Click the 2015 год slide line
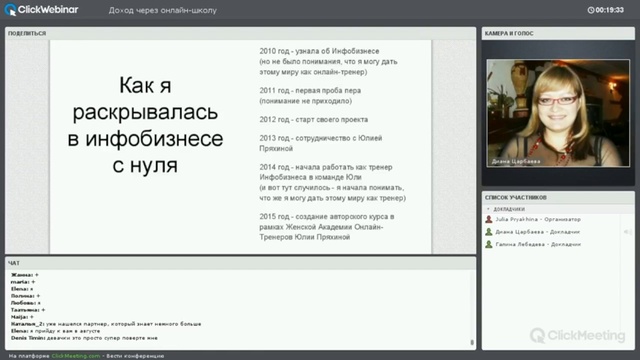The height and width of the screenshot is (360, 640). (327, 227)
